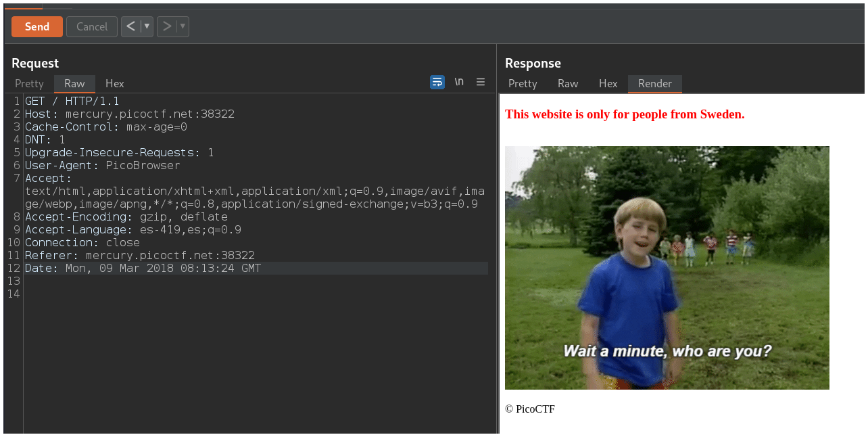Click the orange Send button
This screenshot has height=437, width=868.
(x=37, y=26)
